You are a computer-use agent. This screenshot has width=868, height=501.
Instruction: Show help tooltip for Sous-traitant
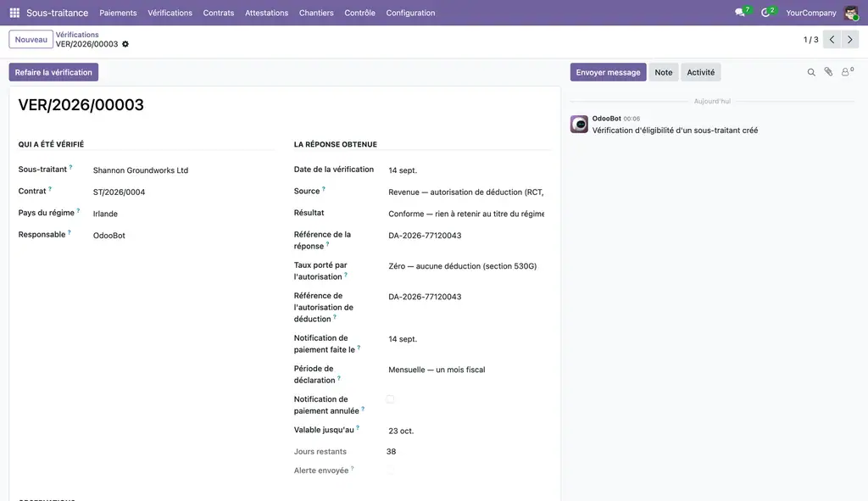[x=71, y=167]
